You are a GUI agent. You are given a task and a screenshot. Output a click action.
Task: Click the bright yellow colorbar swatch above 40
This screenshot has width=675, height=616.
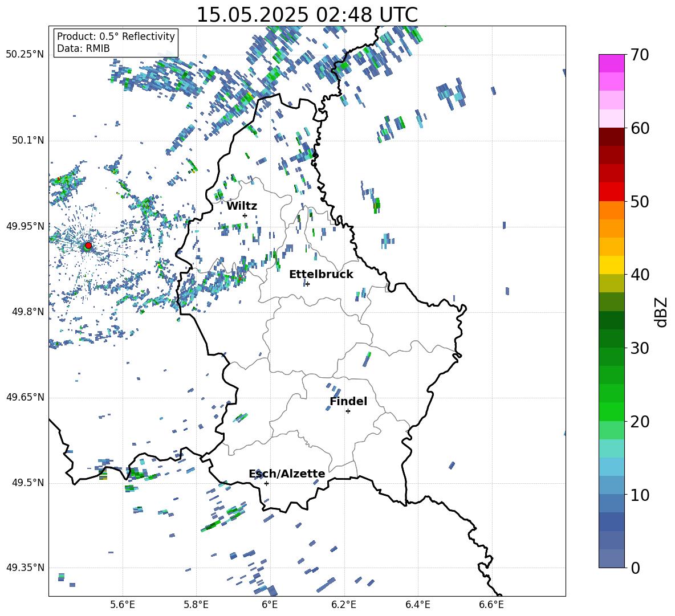(612, 265)
